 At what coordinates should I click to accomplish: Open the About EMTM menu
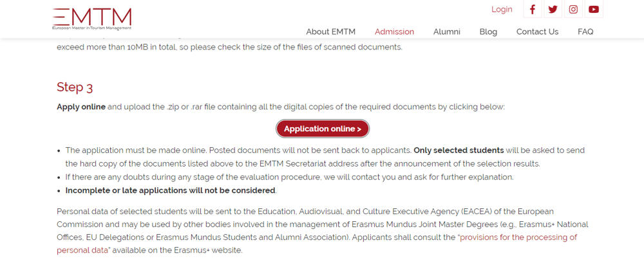330,32
